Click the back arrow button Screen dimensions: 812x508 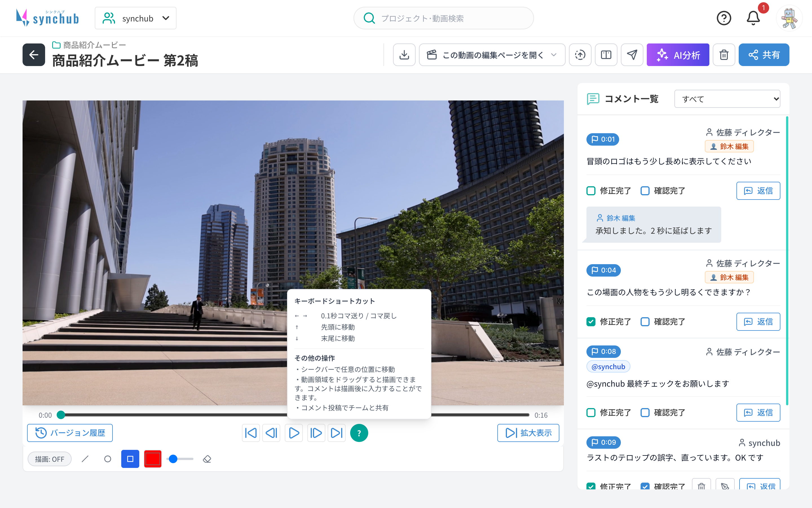[x=34, y=55]
